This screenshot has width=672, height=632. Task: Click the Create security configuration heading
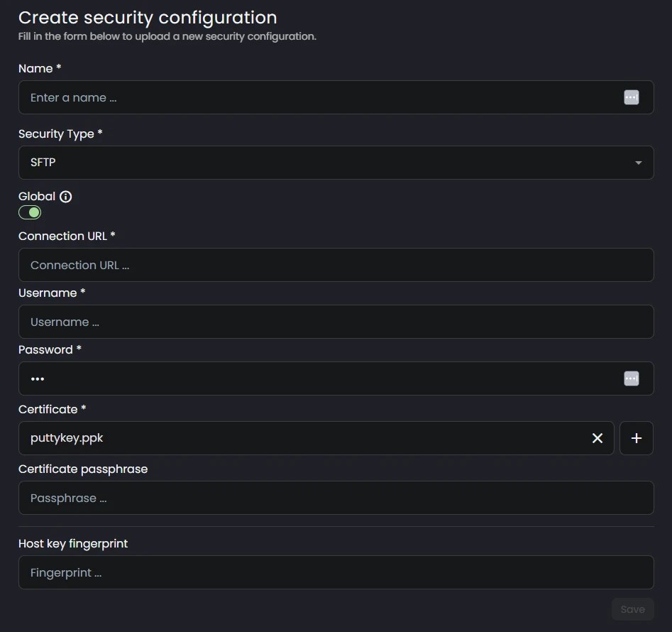148,17
